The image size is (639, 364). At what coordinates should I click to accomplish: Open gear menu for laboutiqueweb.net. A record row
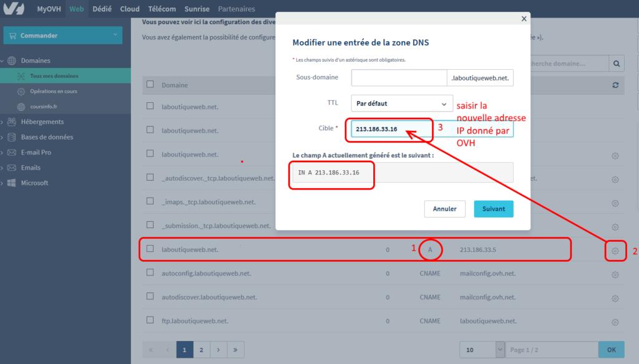pos(615,251)
